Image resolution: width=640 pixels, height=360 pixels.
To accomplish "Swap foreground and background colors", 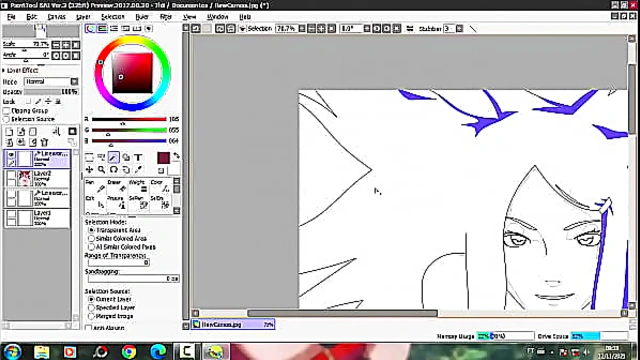I will point(176,156).
